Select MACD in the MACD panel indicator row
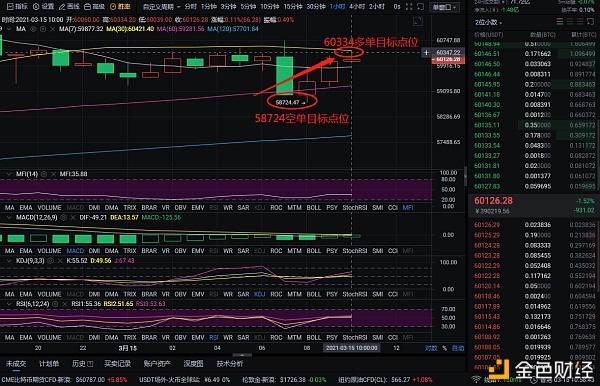600x386 pixels. click(75, 251)
